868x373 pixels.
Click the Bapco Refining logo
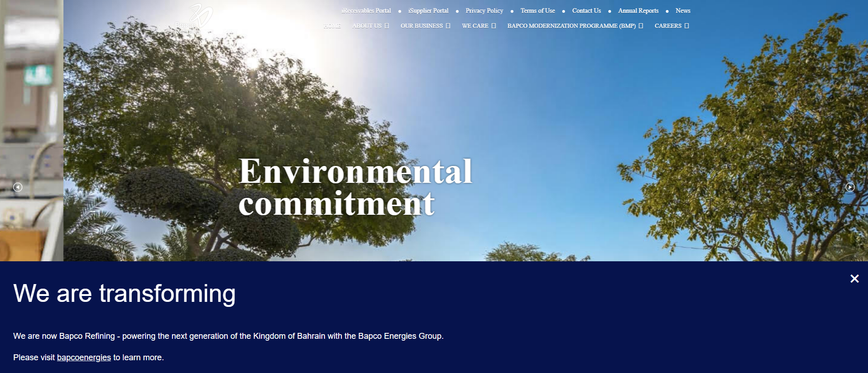(194, 20)
